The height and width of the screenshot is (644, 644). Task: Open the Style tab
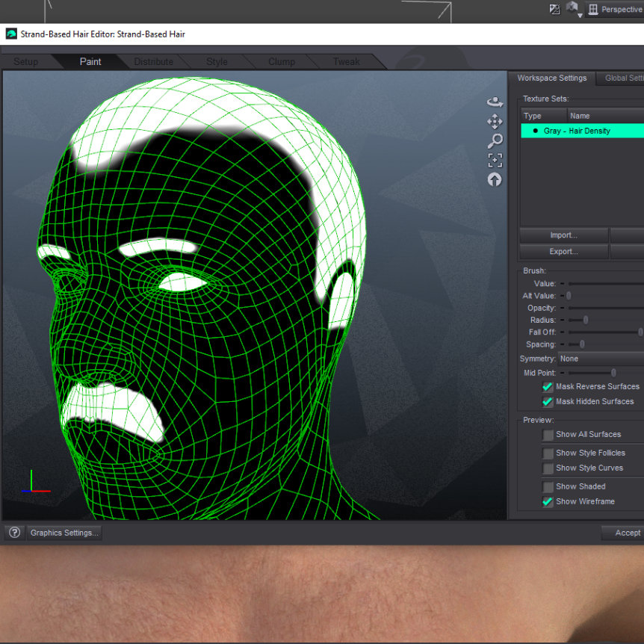pos(217,62)
